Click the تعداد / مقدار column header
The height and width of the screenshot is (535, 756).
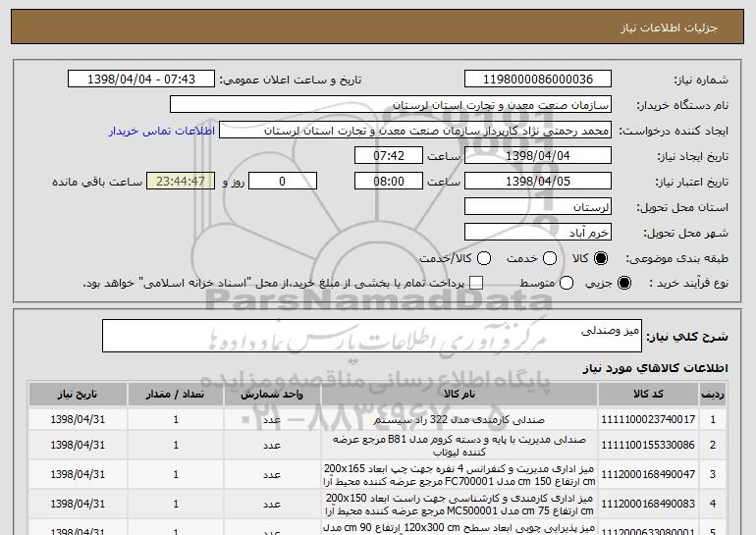click(176, 395)
